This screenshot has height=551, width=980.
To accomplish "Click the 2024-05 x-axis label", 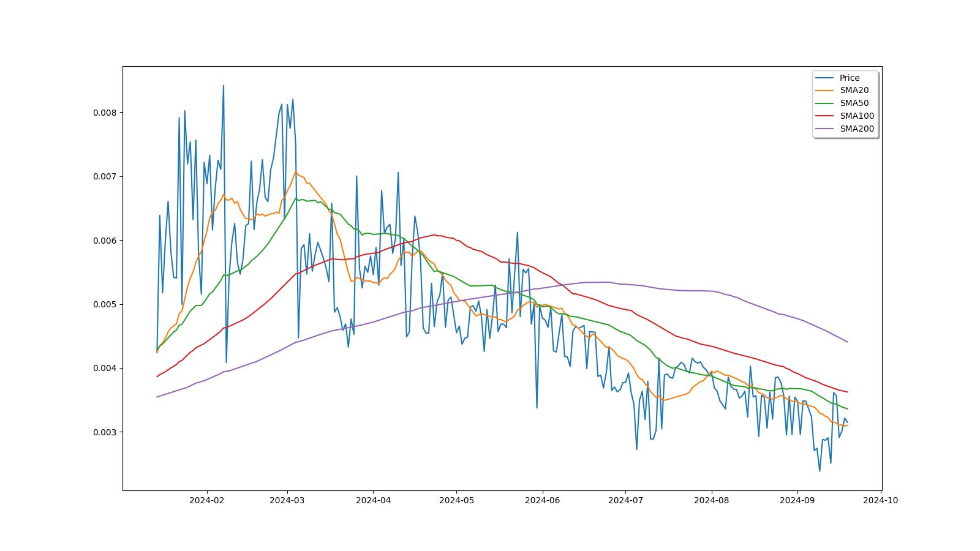I will click(456, 500).
